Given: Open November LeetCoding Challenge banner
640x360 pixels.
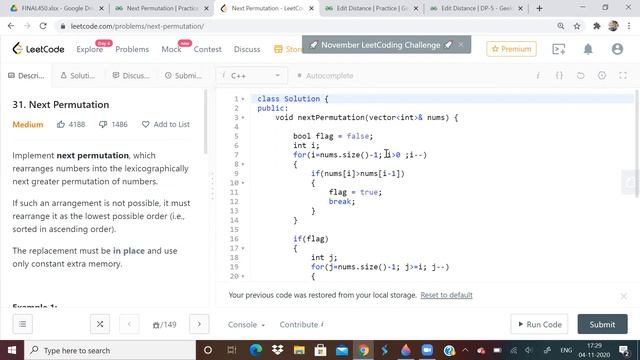Looking at the screenshot, I should (x=380, y=45).
